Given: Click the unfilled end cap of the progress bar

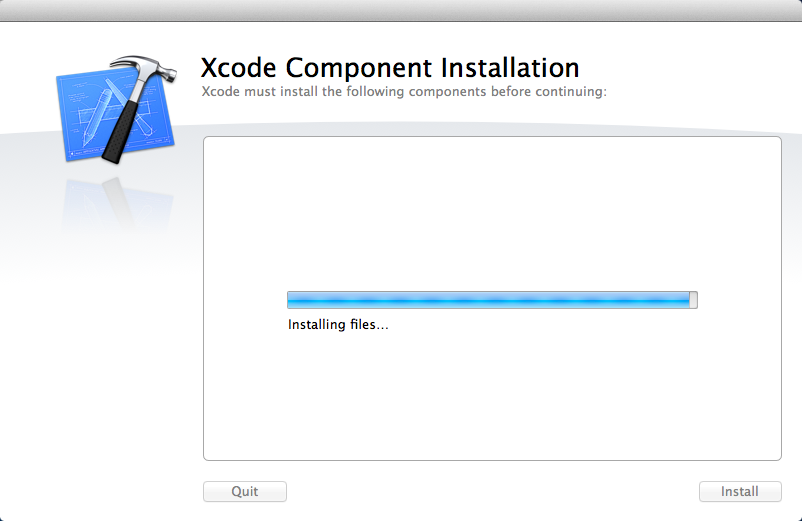Looking at the screenshot, I should pyautogui.click(x=694, y=300).
